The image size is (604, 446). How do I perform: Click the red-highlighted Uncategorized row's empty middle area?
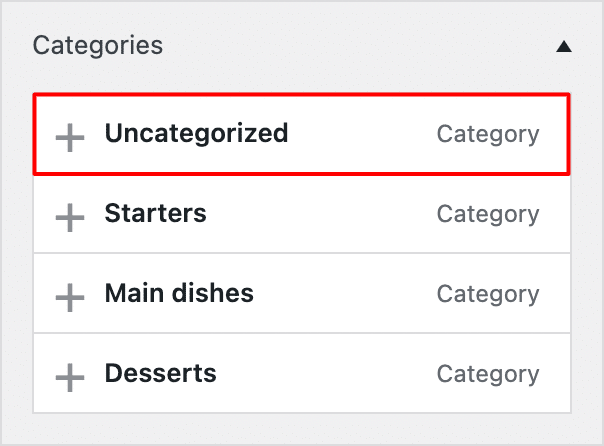[x=360, y=134]
